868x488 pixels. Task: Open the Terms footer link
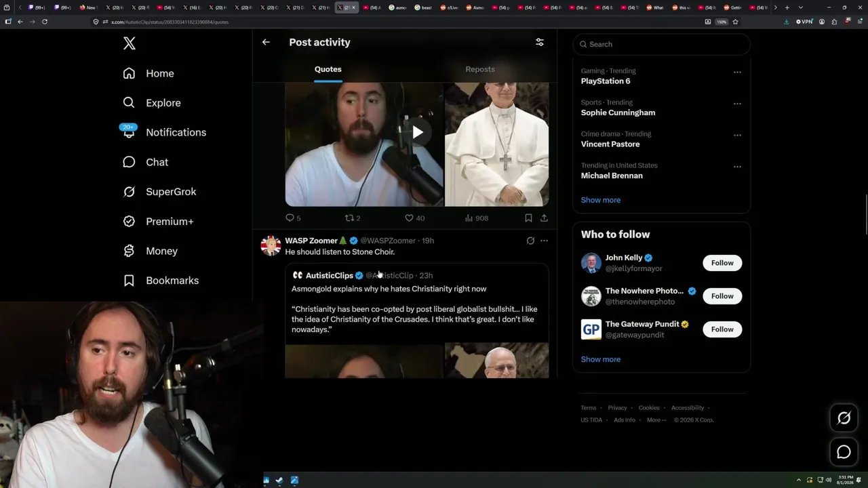589,408
